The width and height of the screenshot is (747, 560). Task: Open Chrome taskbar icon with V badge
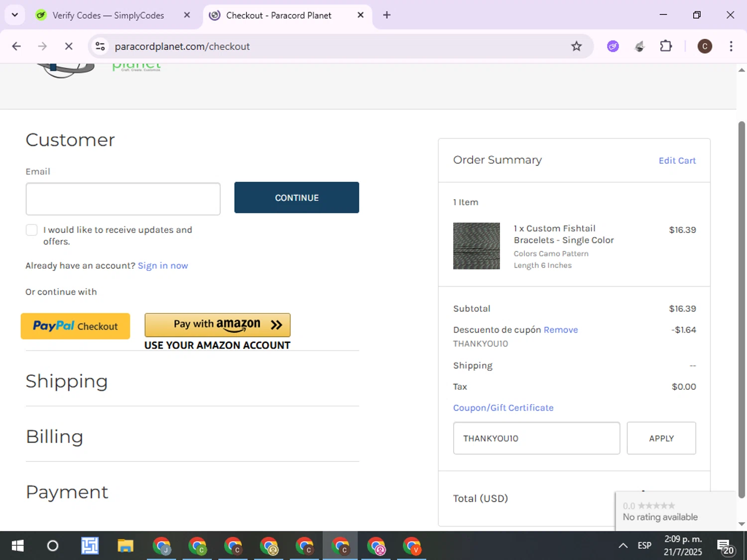[x=412, y=546]
